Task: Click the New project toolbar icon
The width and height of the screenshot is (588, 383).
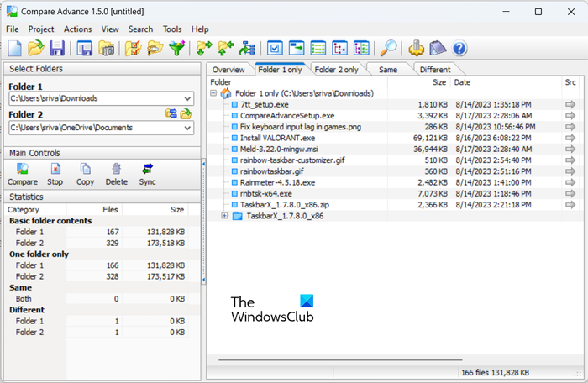Action: pyautogui.click(x=13, y=49)
